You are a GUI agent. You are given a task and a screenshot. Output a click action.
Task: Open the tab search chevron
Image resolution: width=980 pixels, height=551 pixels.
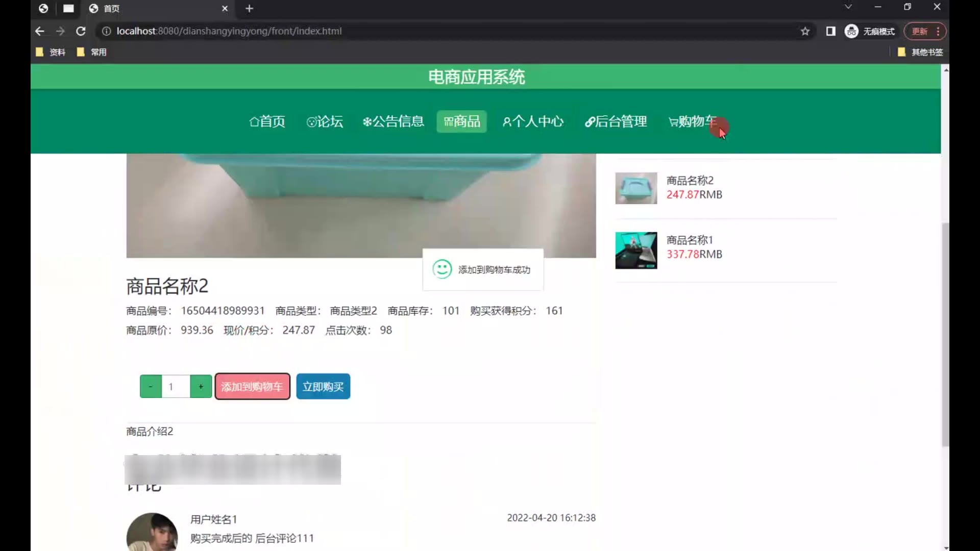click(848, 7)
